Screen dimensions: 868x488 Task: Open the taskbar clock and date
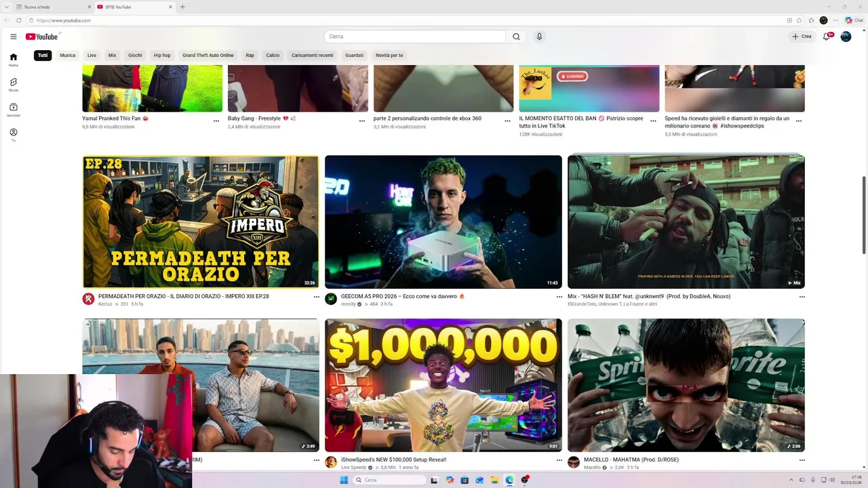pos(851,480)
